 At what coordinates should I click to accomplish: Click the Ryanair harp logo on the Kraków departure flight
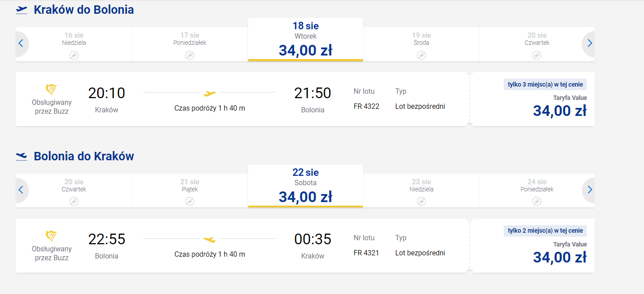[x=51, y=90]
